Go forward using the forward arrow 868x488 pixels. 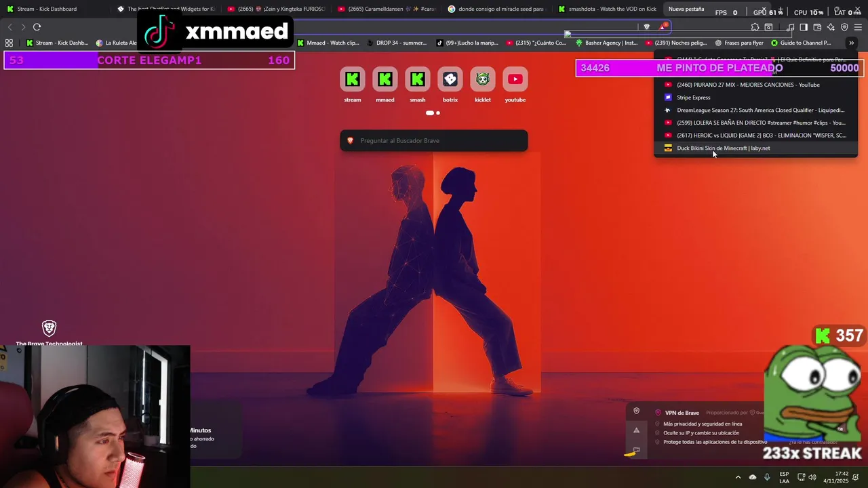pos(23,27)
